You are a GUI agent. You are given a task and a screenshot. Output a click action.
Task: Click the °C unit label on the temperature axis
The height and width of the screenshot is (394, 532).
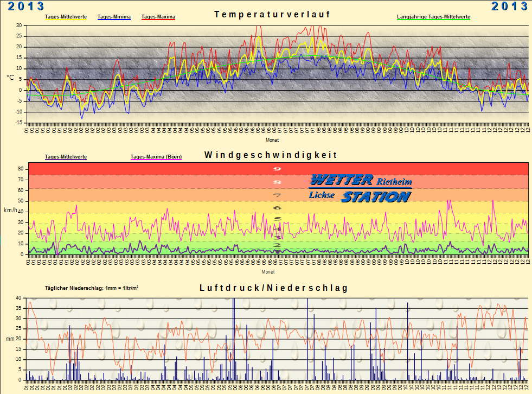10,78
